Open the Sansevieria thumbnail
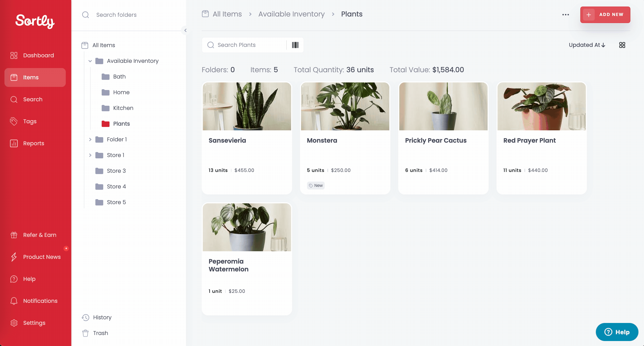The image size is (644, 346). pyautogui.click(x=247, y=107)
